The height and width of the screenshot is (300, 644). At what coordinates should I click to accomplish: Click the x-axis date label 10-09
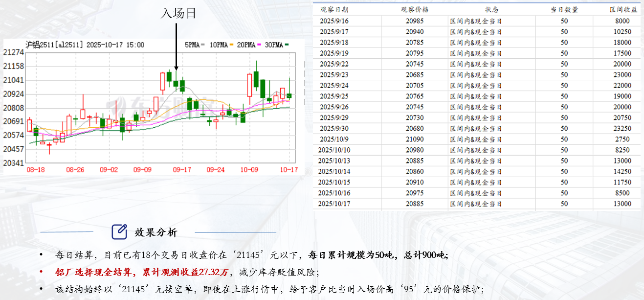(249, 170)
